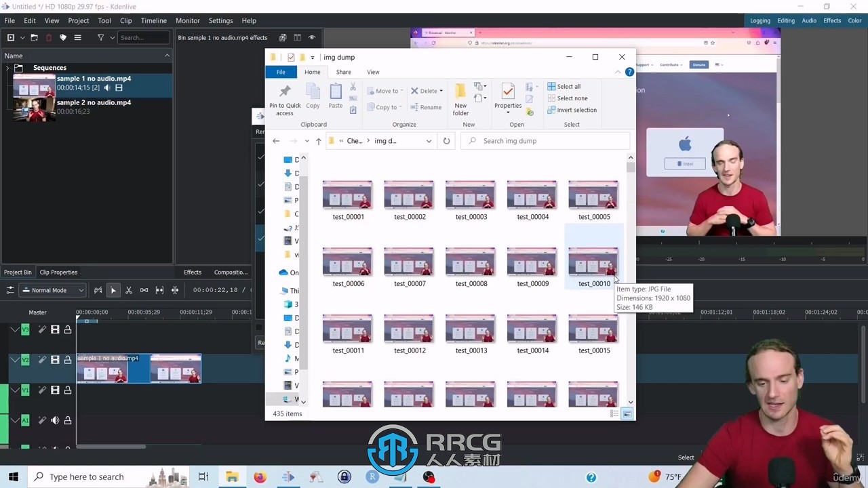Screen dimensions: 868x488
Task: Open filter dropdown arrow beside funnel
Action: tap(112, 38)
